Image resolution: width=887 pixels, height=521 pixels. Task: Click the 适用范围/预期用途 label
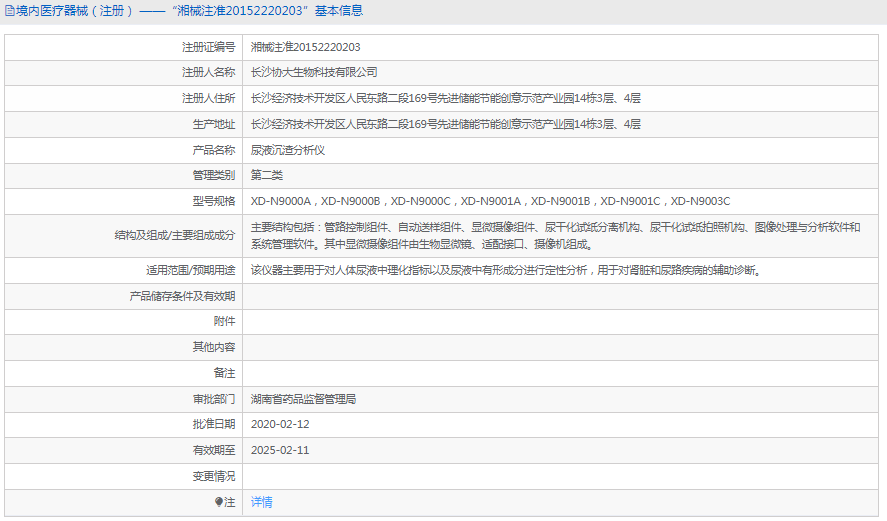pos(191,270)
